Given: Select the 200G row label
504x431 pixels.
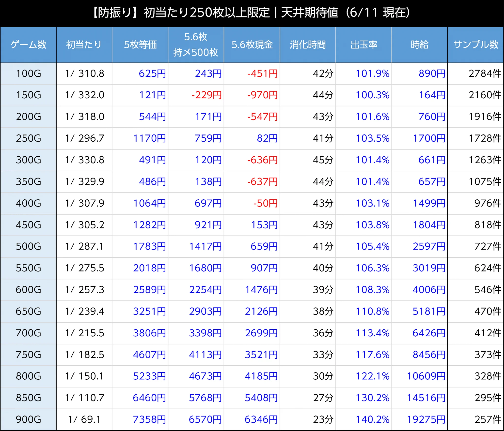Looking at the screenshot, I should [29, 117].
